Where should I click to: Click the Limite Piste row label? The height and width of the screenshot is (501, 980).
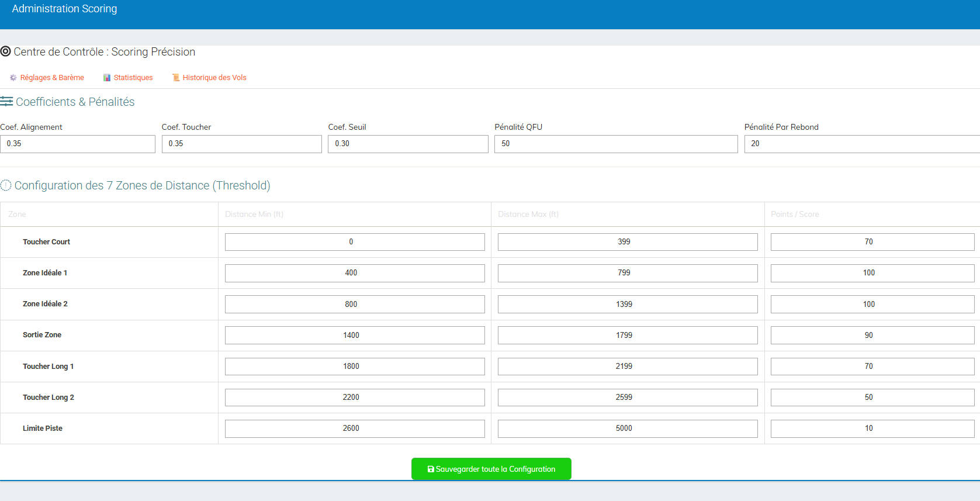[x=43, y=429]
